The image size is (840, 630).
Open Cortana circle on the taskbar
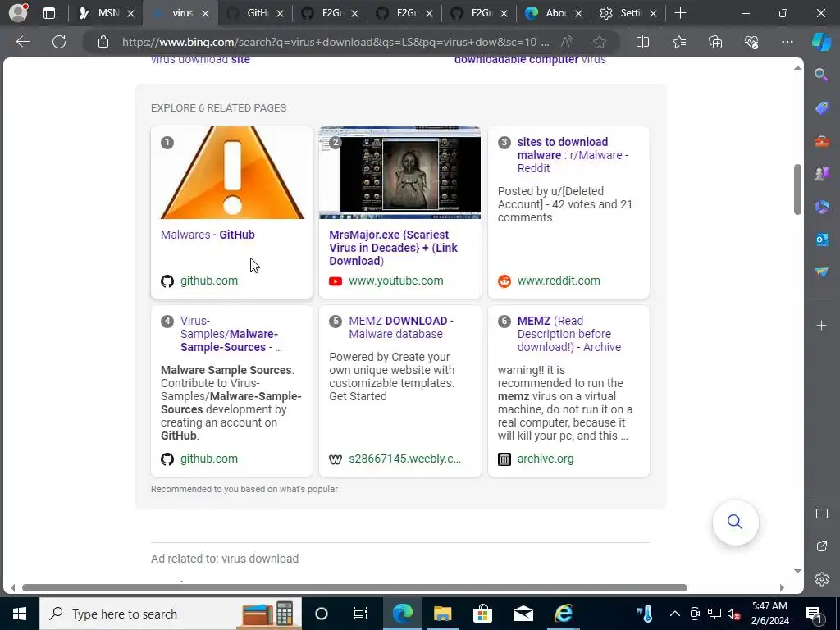pos(321,614)
